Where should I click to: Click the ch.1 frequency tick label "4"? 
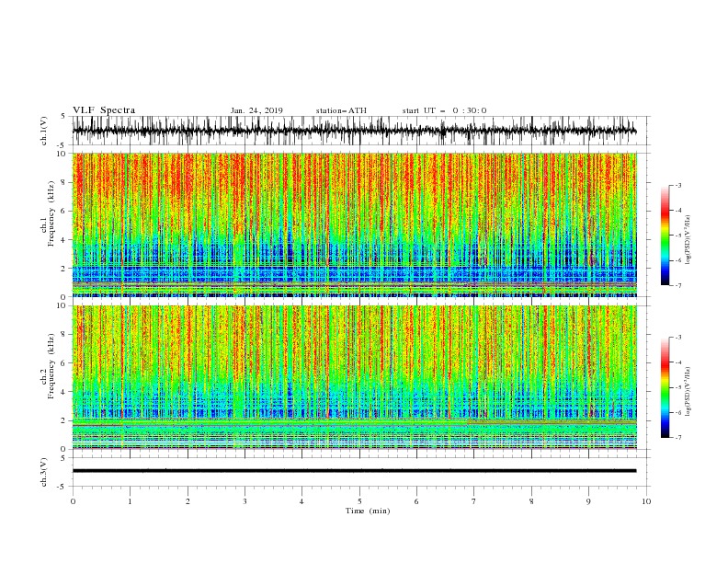[x=63, y=240]
